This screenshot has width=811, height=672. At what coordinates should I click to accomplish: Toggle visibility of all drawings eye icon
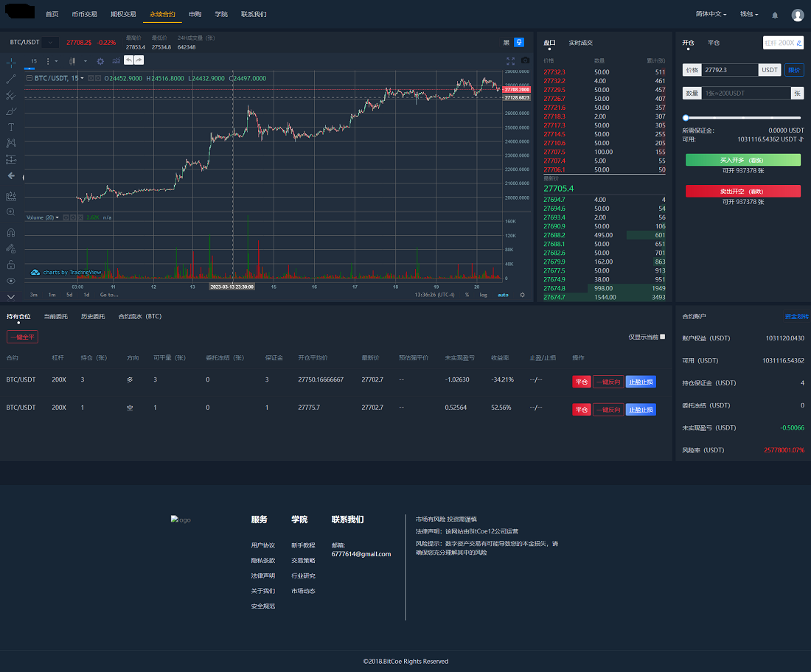pos(11,281)
